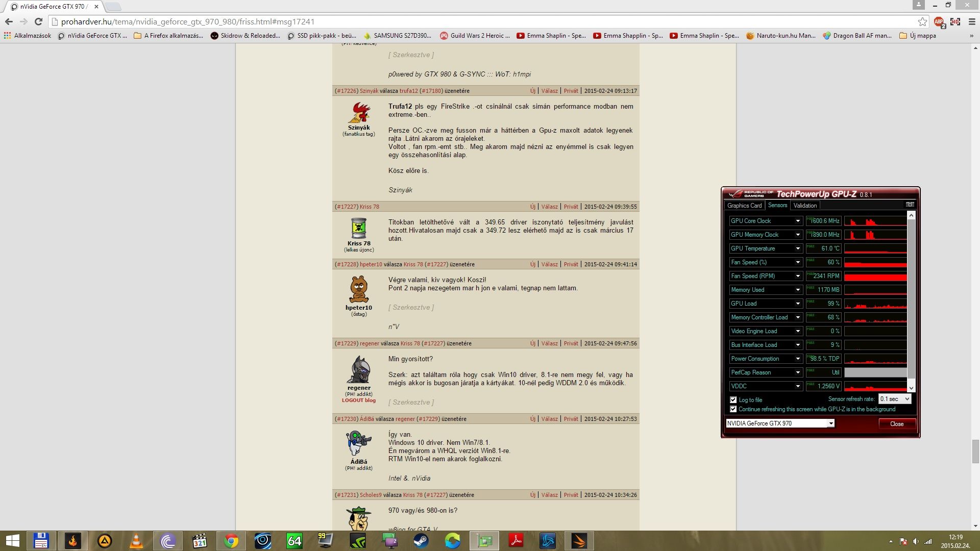Switch to the GPU-Z taskbar icon
The height and width of the screenshot is (551, 980).
click(x=484, y=541)
